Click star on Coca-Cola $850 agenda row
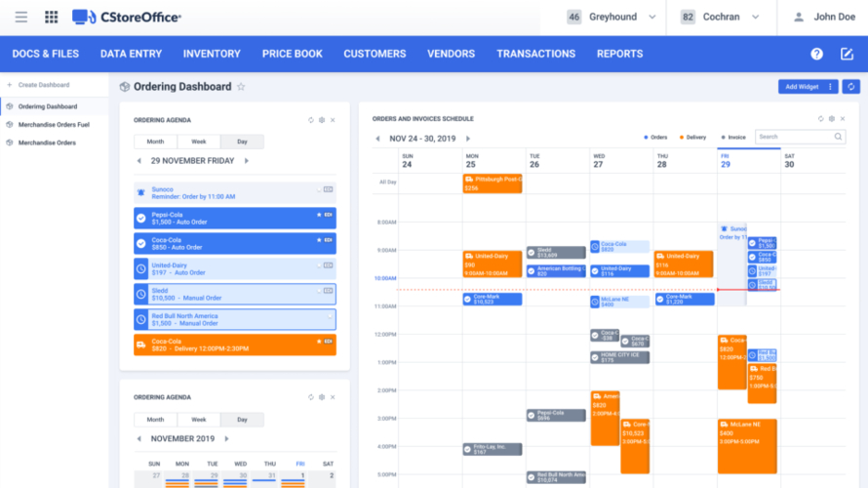Image resolution: width=868 pixels, height=488 pixels. [319, 240]
